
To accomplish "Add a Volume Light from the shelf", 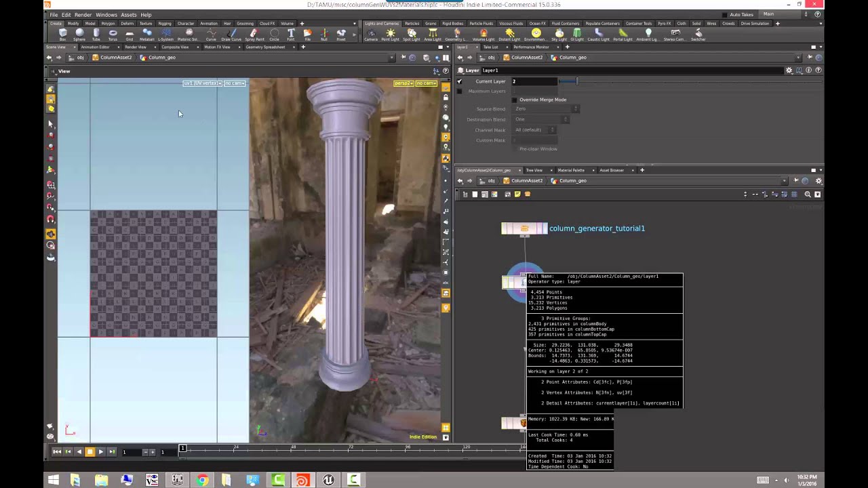I will (x=484, y=35).
